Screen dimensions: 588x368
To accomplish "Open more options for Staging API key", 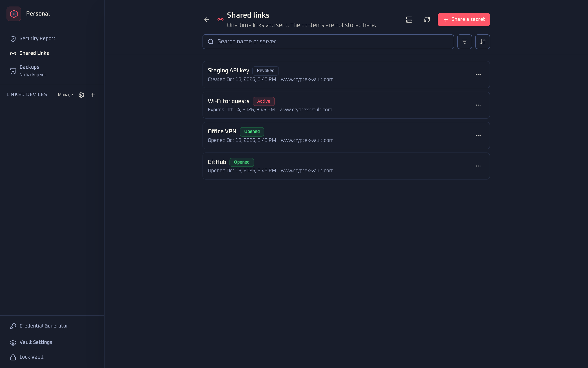I will point(478,74).
